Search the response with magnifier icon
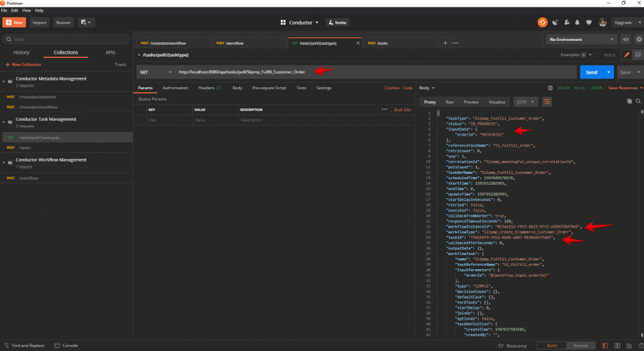This screenshot has height=351, width=644. tap(638, 101)
